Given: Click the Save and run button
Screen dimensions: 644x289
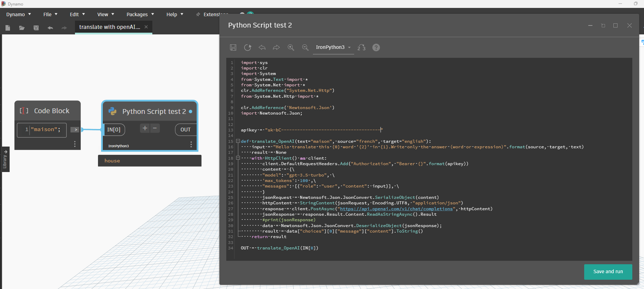Looking at the screenshot, I should coord(608,271).
